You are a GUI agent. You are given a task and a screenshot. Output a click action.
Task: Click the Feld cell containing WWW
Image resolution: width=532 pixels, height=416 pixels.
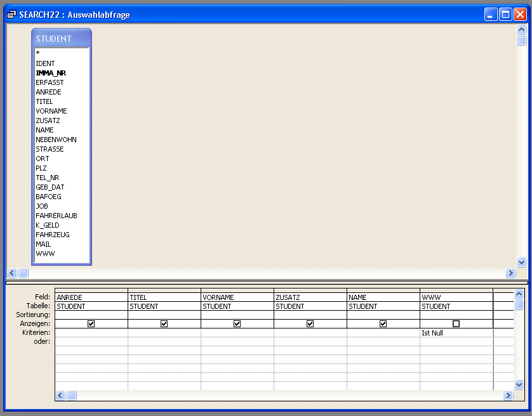click(x=456, y=297)
